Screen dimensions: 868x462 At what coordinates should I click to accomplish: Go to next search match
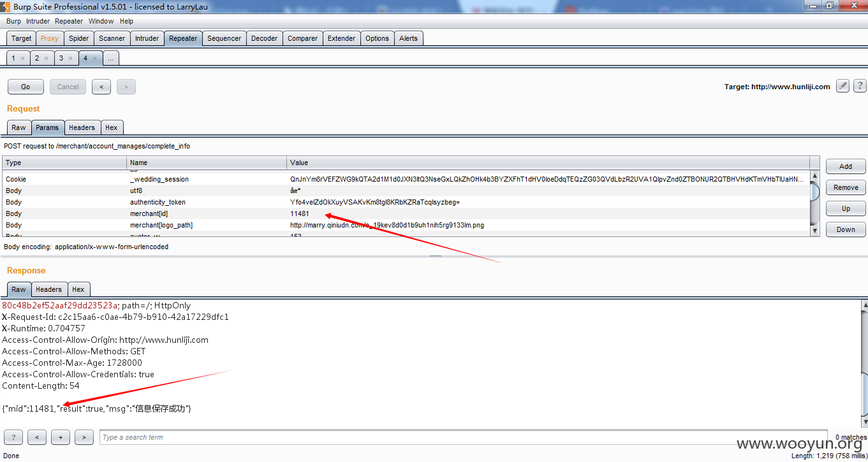pyautogui.click(x=84, y=437)
